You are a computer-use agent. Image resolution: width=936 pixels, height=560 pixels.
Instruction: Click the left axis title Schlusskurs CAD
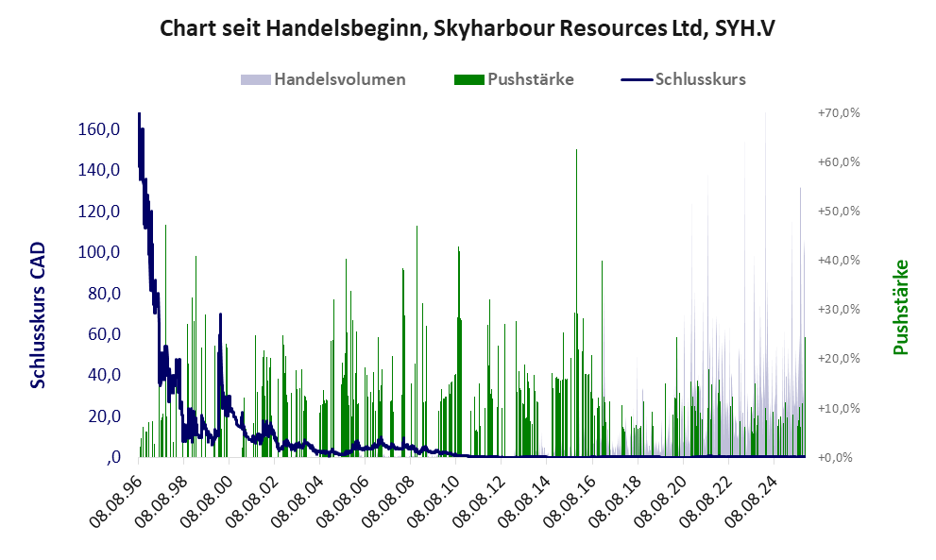coord(39,314)
